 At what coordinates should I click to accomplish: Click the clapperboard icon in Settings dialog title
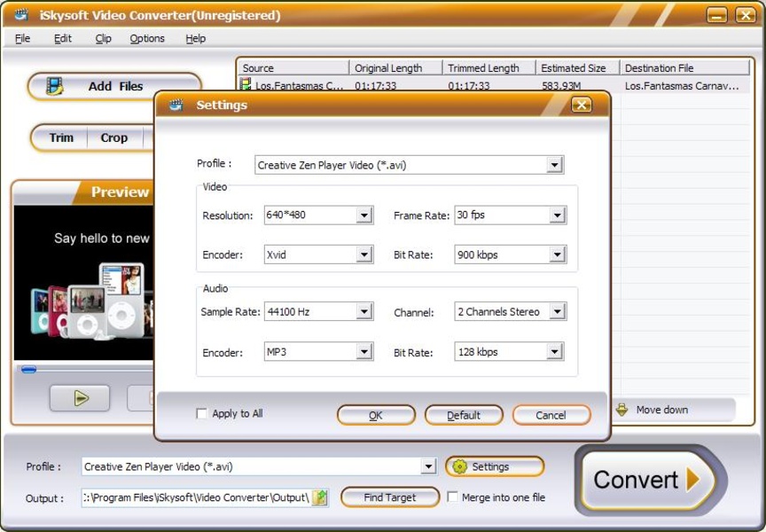pyautogui.click(x=176, y=105)
